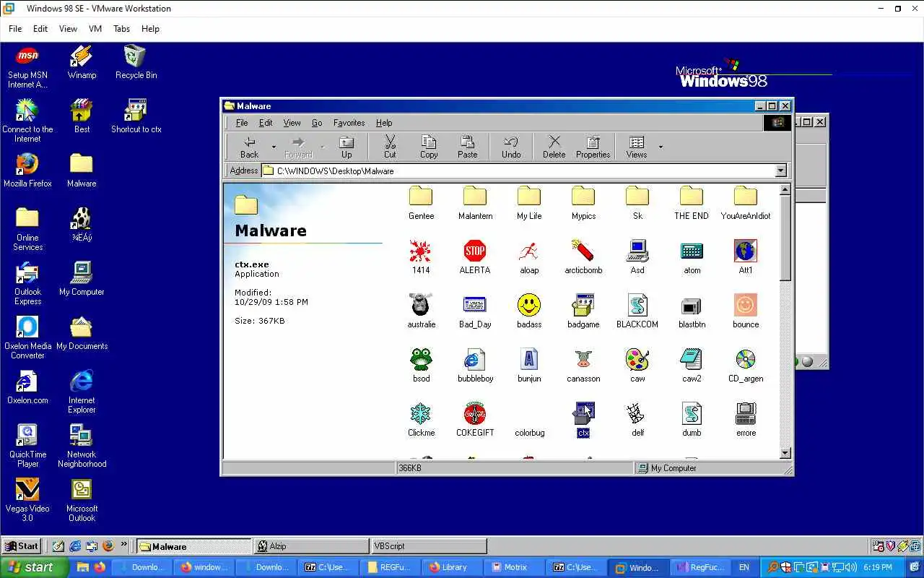Open the Edit menu in Malware window
Viewport: 924px width, 578px height.
coord(266,123)
